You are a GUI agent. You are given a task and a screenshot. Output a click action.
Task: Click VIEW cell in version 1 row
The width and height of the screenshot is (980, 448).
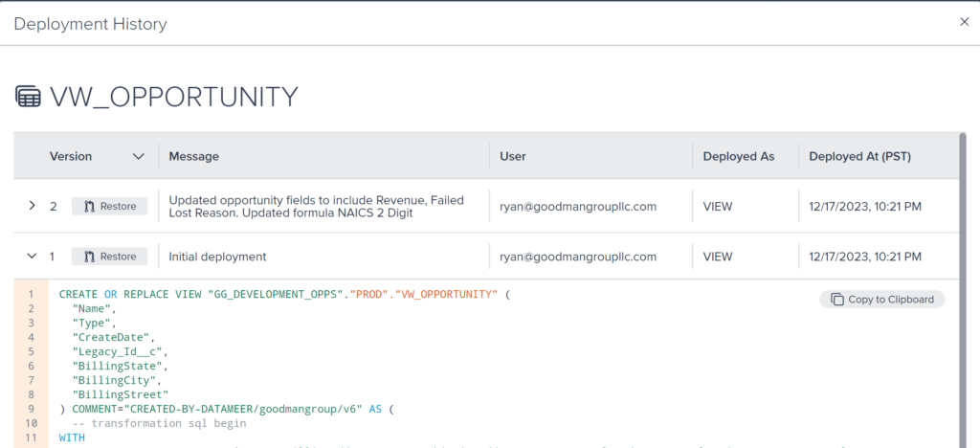(718, 257)
